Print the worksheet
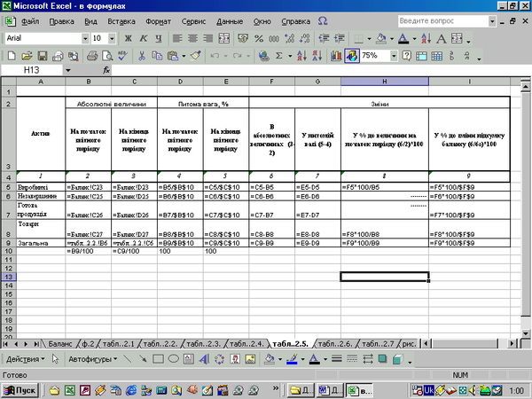 [x=92, y=56]
